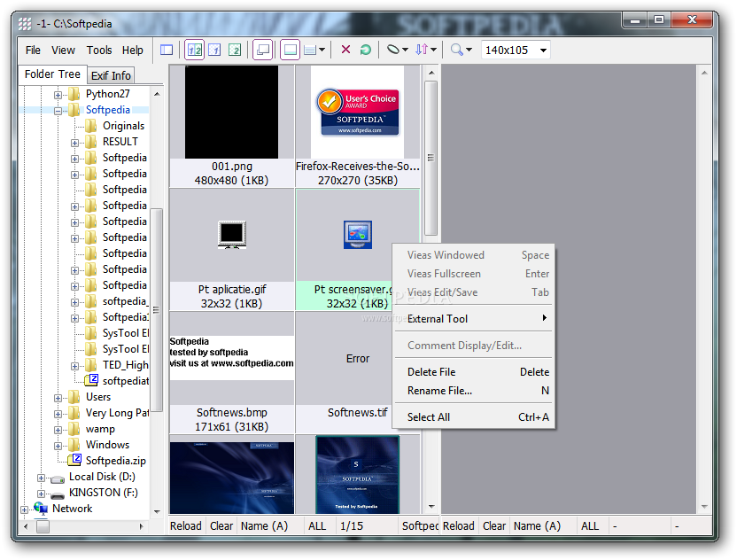Image resolution: width=737 pixels, height=560 pixels.
Task: Expand the Users folder node
Action: tap(58, 398)
